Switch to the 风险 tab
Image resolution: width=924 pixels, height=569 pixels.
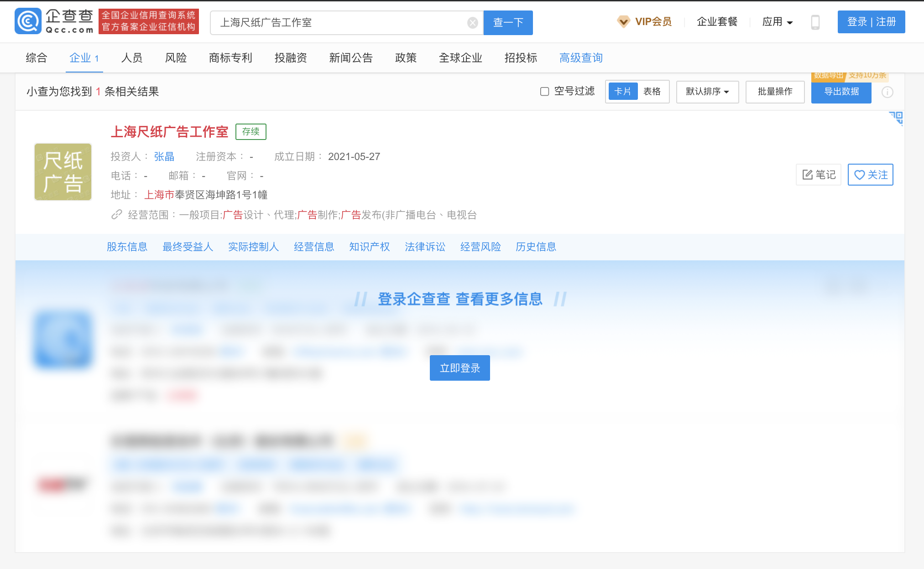(x=176, y=58)
